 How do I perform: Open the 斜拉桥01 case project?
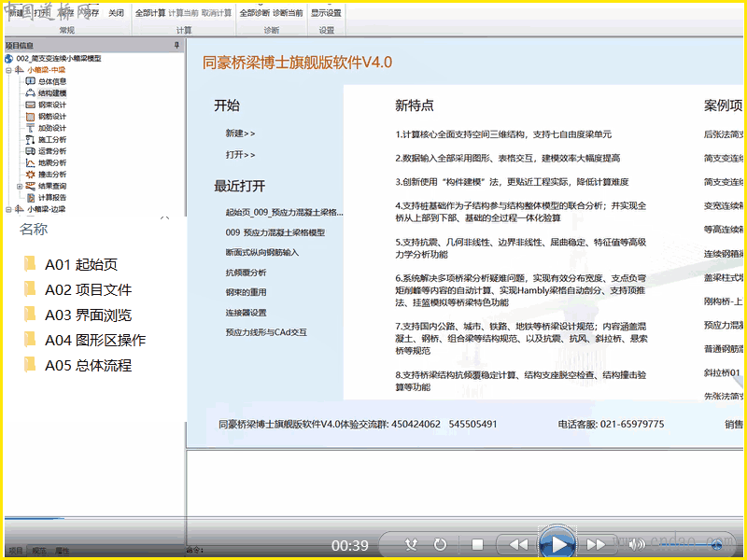coord(723,372)
